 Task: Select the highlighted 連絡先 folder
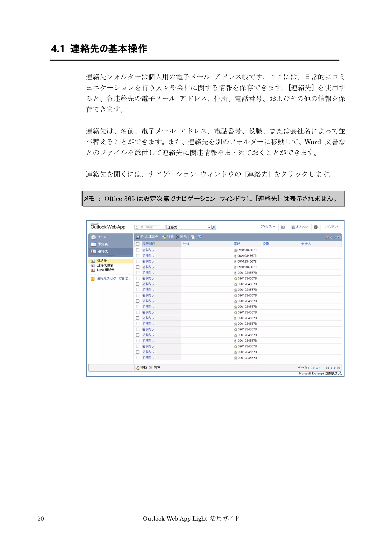[111, 261]
